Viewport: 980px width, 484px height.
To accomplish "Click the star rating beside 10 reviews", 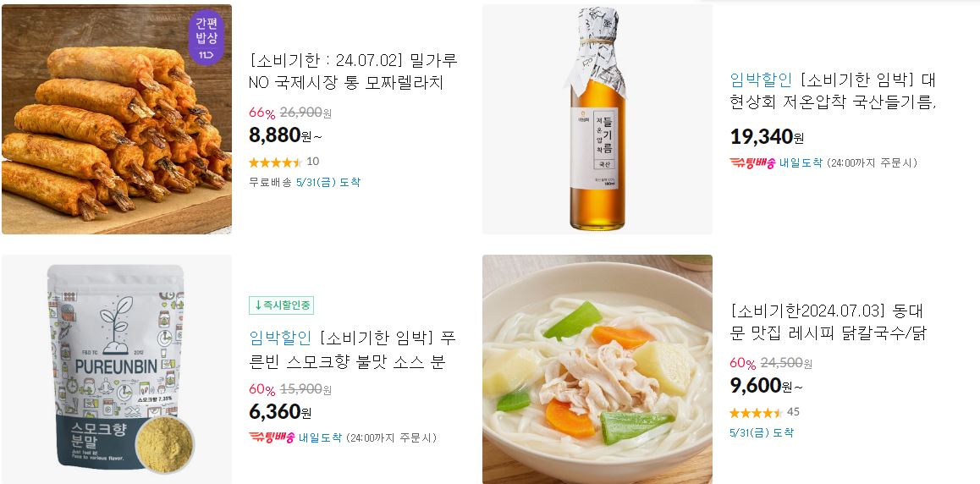I will click(275, 162).
